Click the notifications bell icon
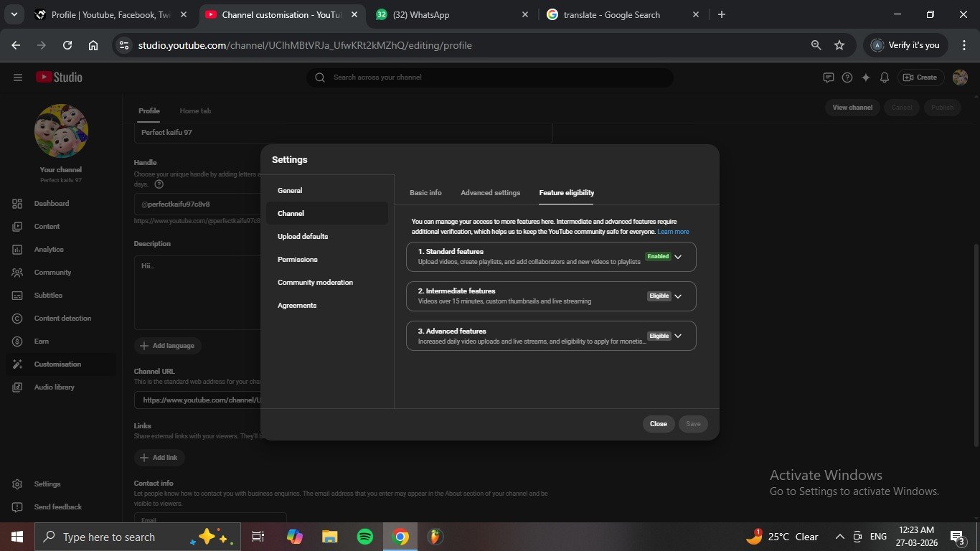This screenshot has height=551, width=980. pyautogui.click(x=885, y=77)
